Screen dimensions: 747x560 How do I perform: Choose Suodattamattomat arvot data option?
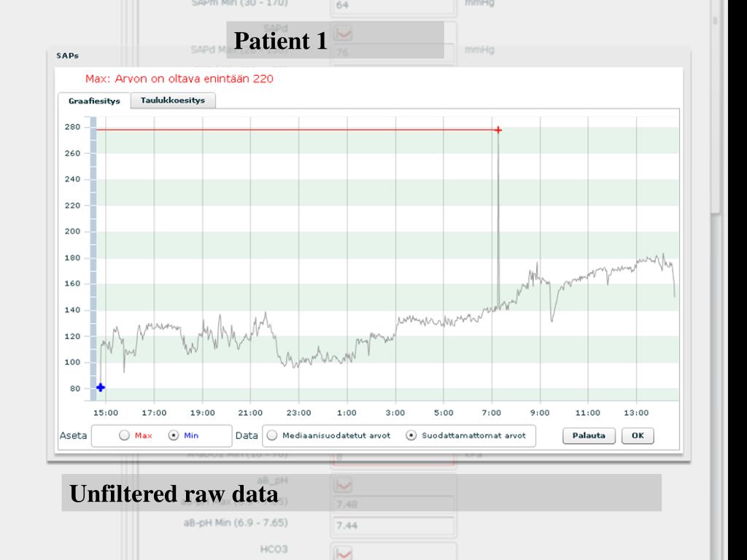tap(411, 435)
